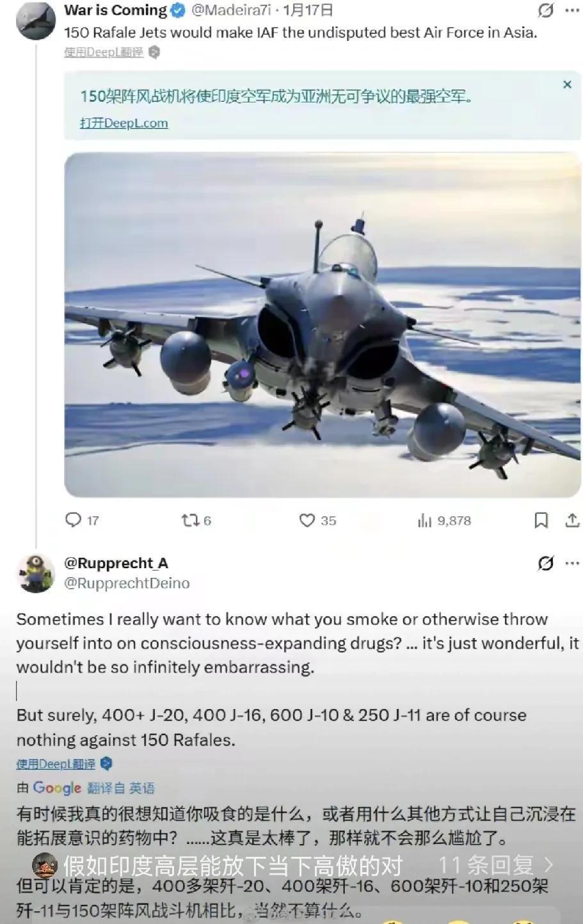Open more options on the top tweet

click(x=572, y=10)
